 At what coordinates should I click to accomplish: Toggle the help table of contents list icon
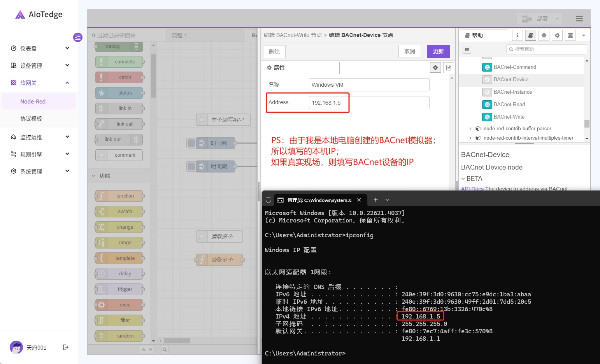click(x=467, y=49)
